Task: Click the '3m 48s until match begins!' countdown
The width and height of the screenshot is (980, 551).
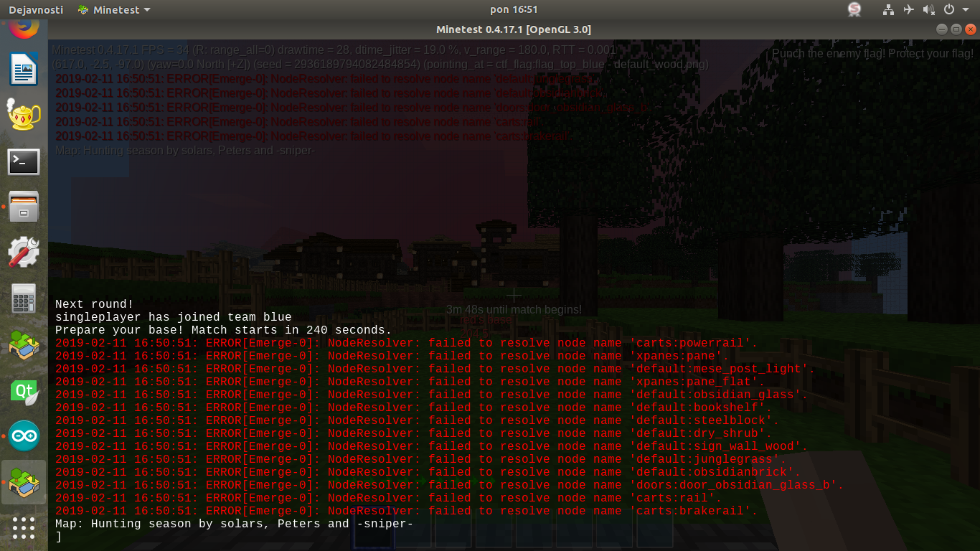Action: [514, 310]
